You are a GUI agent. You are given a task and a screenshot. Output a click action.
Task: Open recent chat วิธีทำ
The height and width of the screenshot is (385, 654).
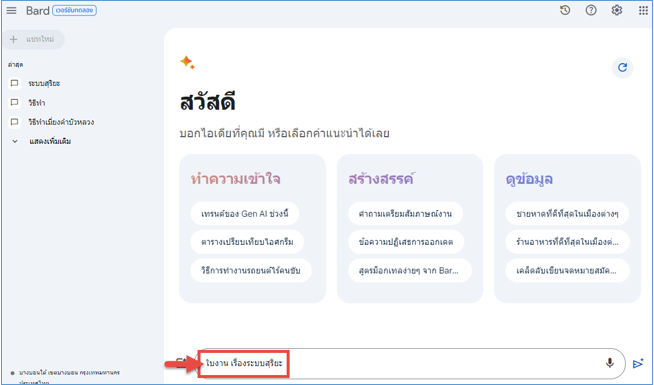[x=37, y=103]
